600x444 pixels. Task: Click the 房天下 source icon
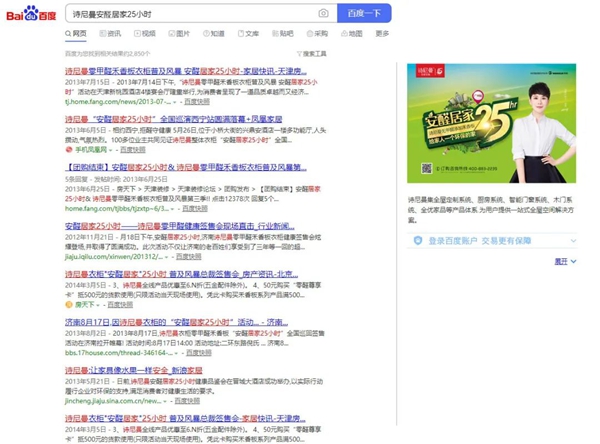69,305
